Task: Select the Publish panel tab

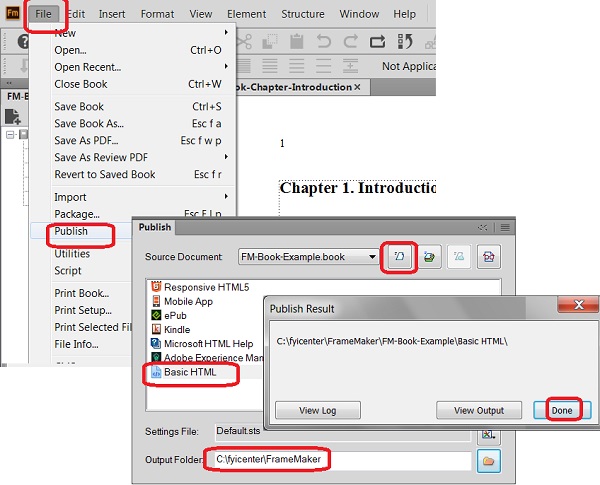Action: (155, 227)
